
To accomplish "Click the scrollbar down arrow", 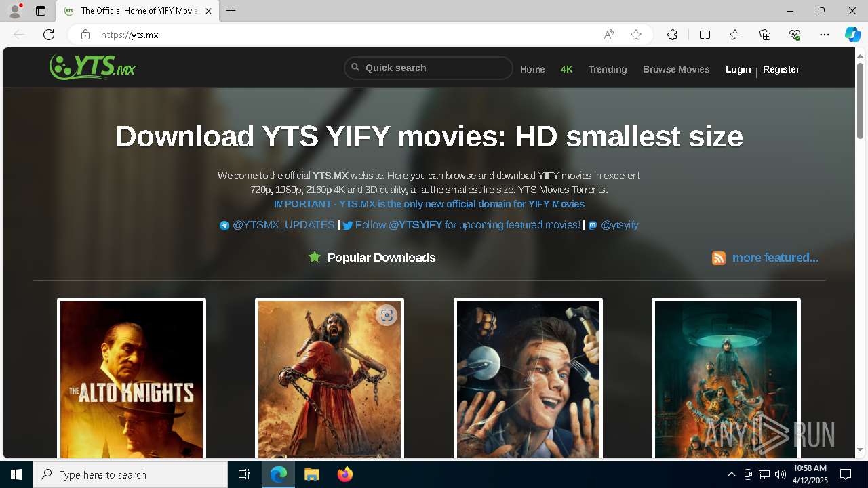I will 860,450.
